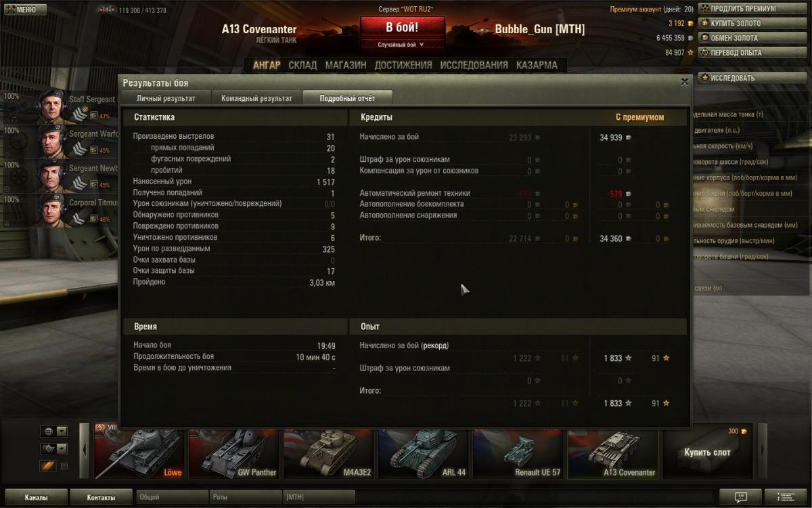Choose the ARL 44 tank in carousel
Image resolution: width=812 pixels, height=508 pixels.
[x=423, y=452]
